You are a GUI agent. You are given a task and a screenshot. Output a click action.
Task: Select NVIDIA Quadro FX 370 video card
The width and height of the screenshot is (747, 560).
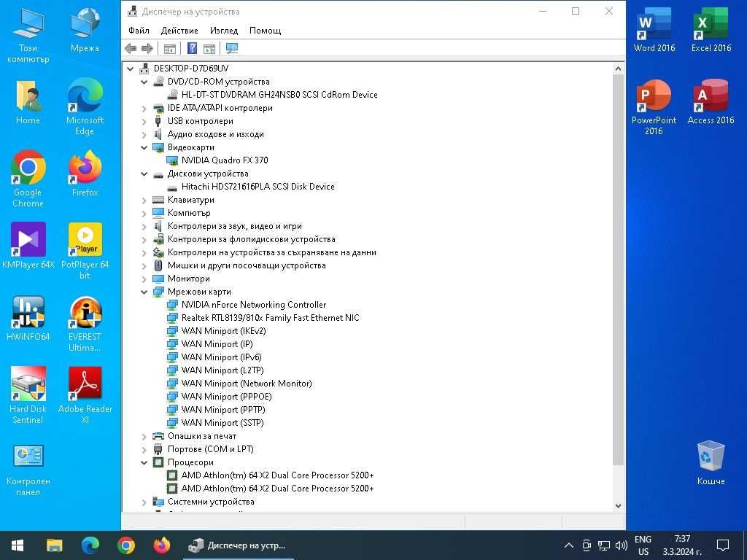pyautogui.click(x=225, y=160)
